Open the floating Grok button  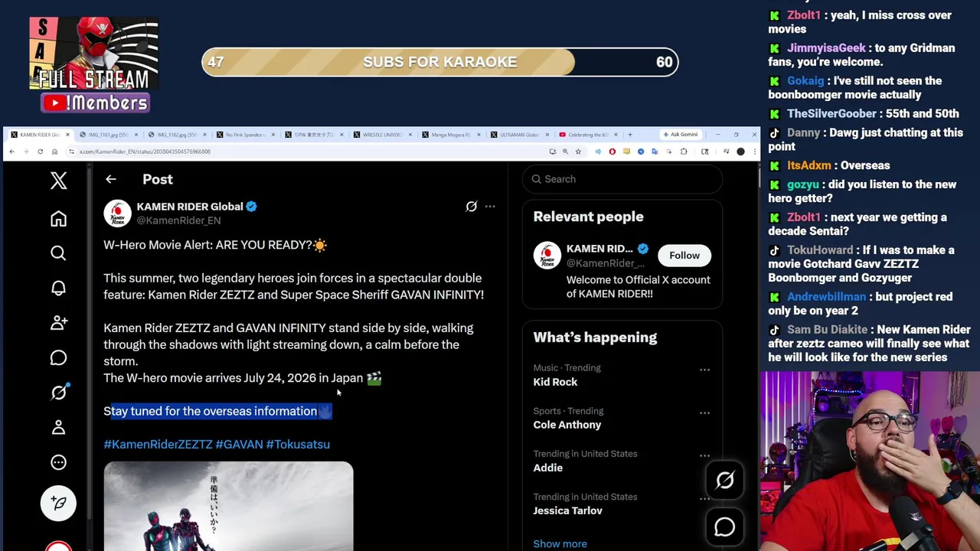[724, 481]
